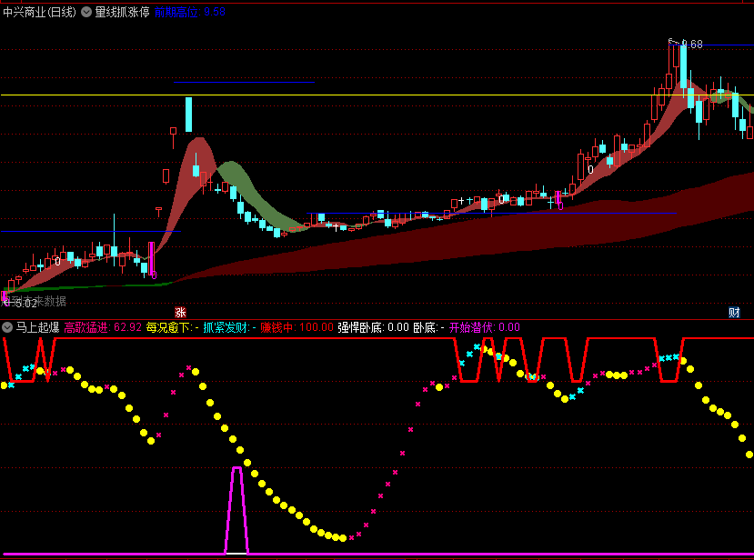Click the 卧底 indicator label
754x560 pixels.
[x=428, y=328]
